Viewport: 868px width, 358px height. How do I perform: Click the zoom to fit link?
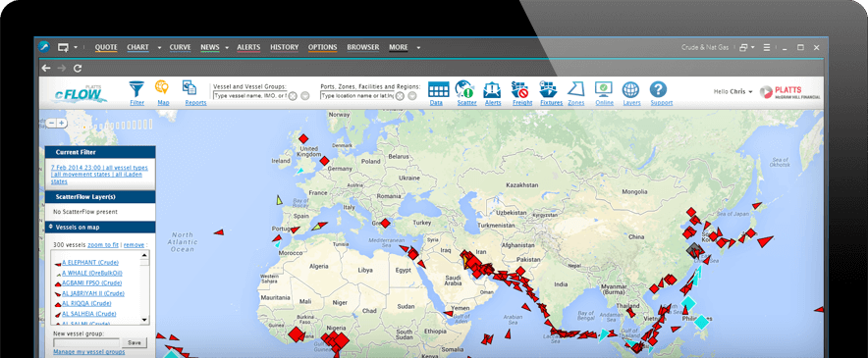click(103, 244)
